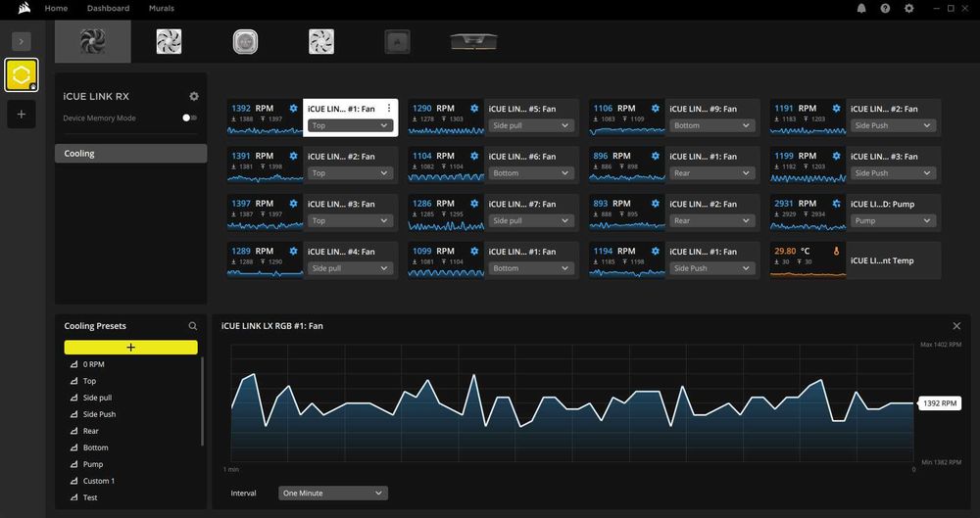
Task: Open gear settings on the 1194 RPM card
Action: (x=655, y=251)
